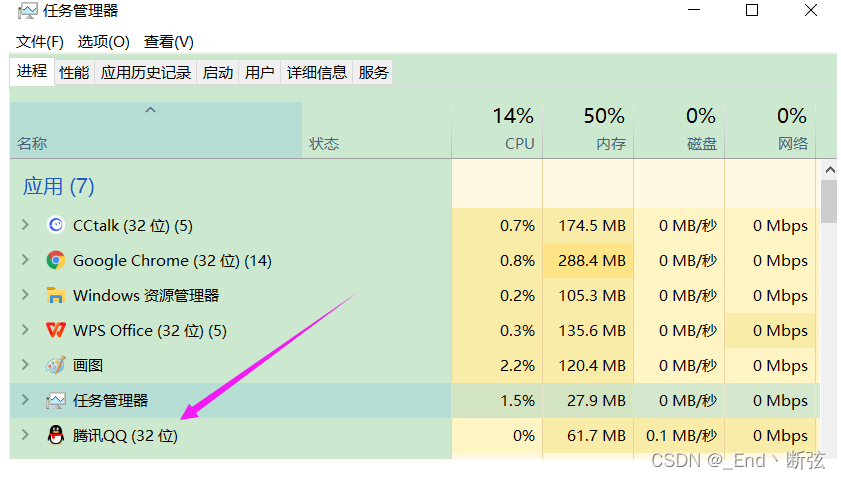Click the 120.4 MB memory cell
The width and height of the screenshot is (841, 479).
pos(588,366)
